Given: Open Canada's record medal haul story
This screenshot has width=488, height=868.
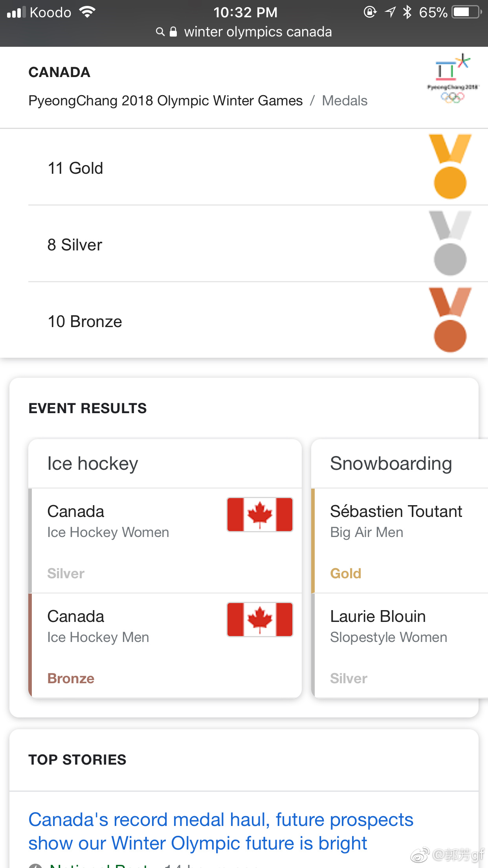Looking at the screenshot, I should coord(221,831).
